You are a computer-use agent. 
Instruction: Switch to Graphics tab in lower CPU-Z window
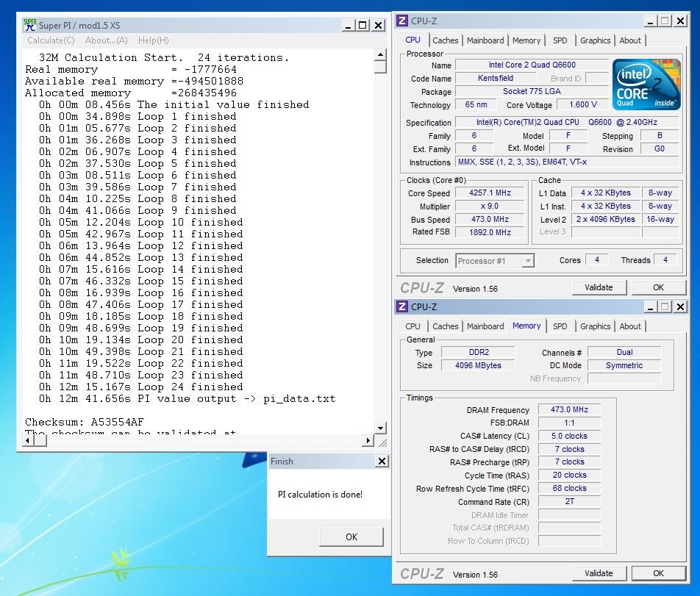click(x=595, y=326)
